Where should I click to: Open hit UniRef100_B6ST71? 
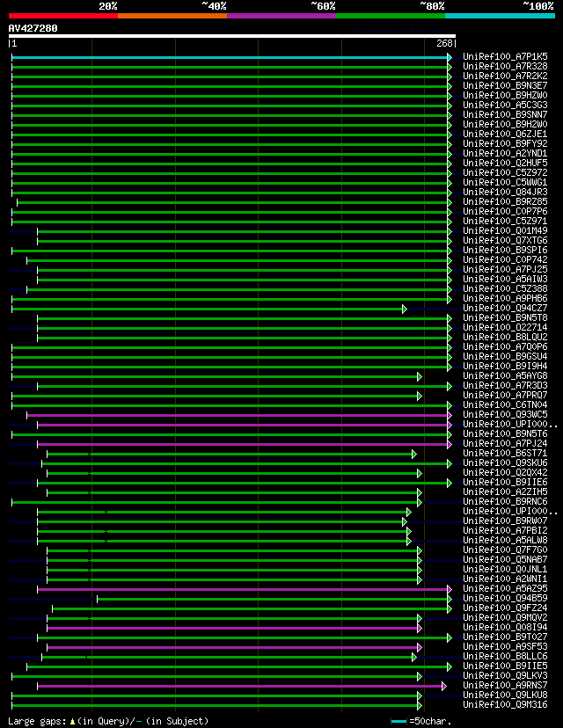click(505, 454)
